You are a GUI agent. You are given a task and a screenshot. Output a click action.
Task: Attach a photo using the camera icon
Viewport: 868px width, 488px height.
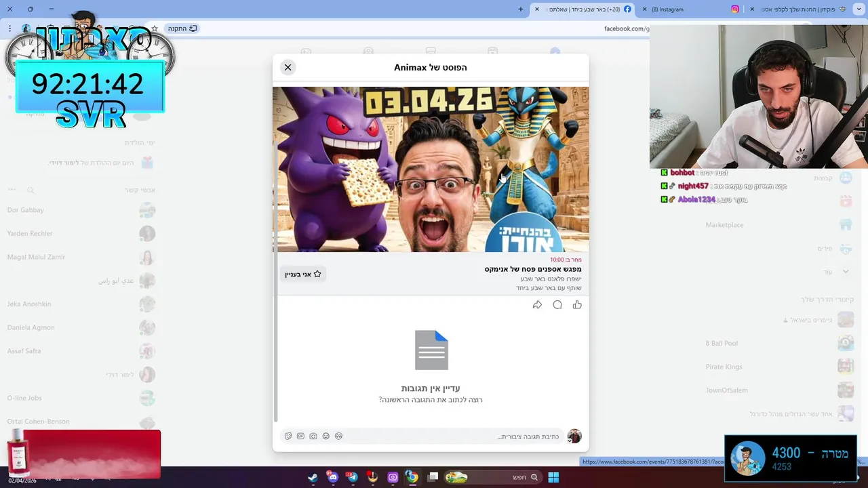313,436
